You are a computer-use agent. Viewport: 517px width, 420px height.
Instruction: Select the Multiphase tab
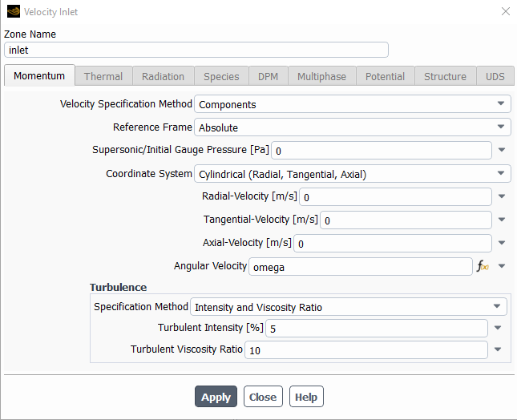pyautogui.click(x=321, y=76)
